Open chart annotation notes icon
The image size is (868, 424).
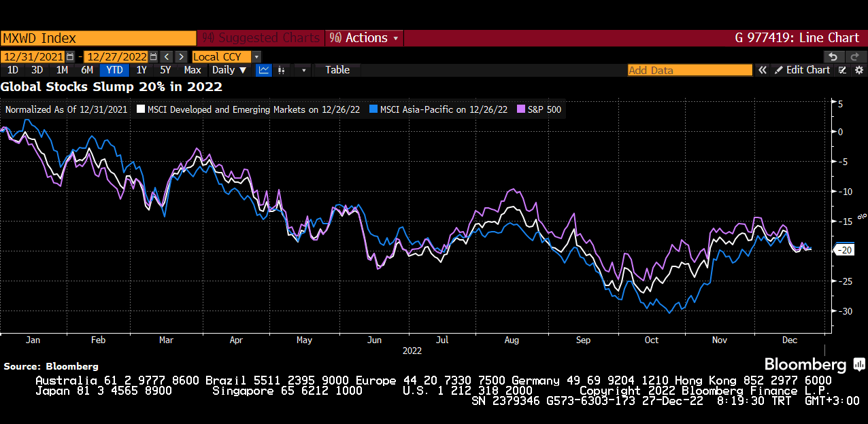point(843,70)
